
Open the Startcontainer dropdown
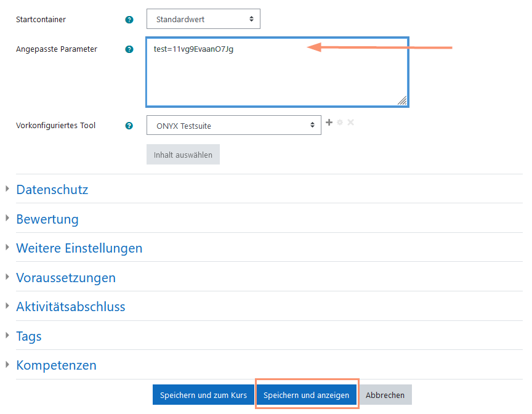203,19
